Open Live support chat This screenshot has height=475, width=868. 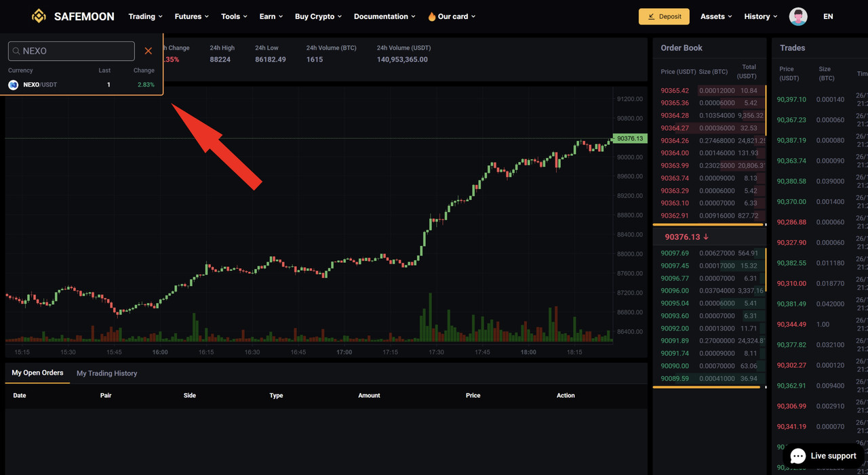coord(823,455)
